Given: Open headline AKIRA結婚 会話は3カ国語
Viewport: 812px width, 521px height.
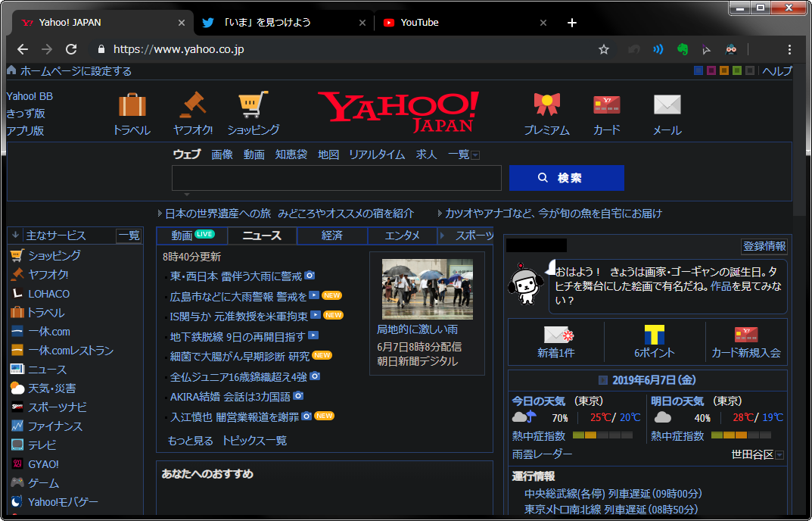Looking at the screenshot, I should (x=230, y=397).
